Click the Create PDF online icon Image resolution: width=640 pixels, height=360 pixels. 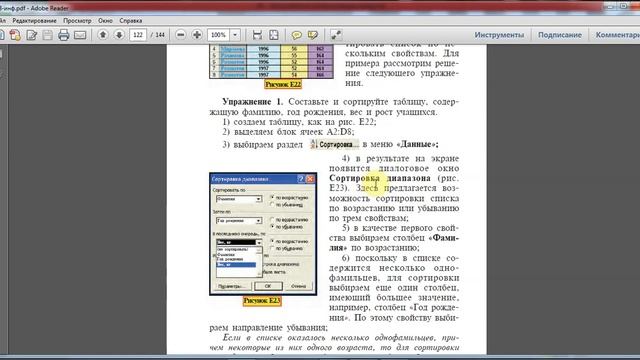15,35
